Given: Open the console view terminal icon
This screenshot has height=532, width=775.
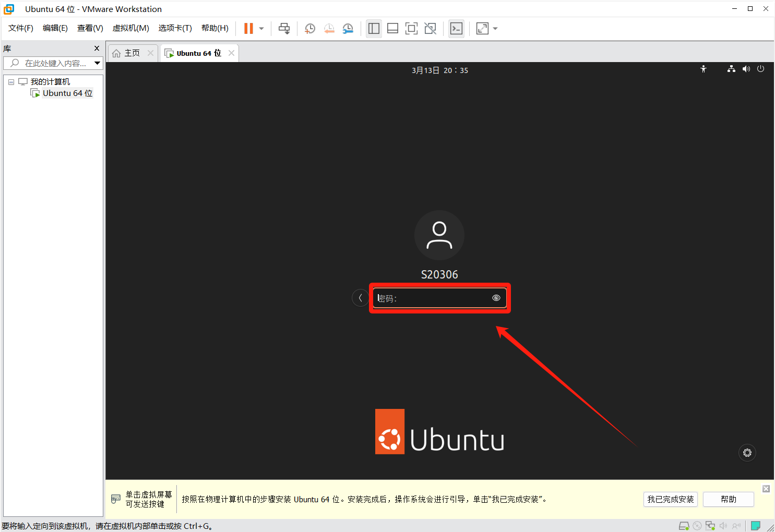Looking at the screenshot, I should (x=456, y=29).
